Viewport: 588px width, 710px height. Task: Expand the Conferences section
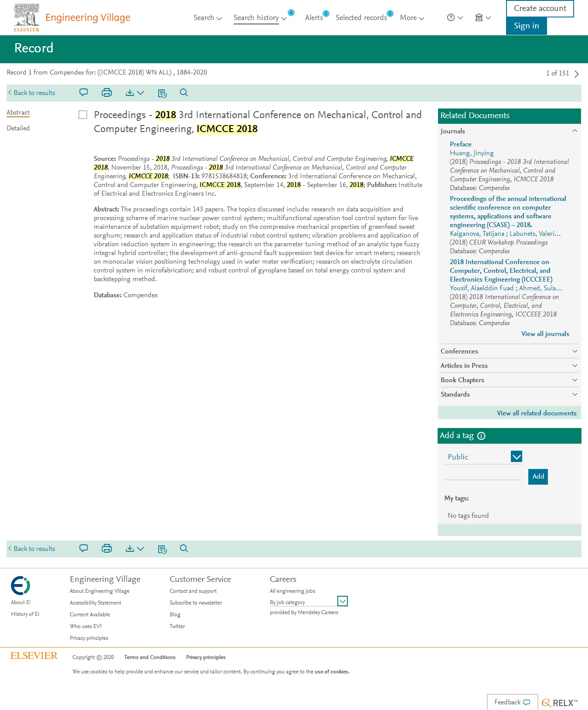pyautogui.click(x=509, y=351)
